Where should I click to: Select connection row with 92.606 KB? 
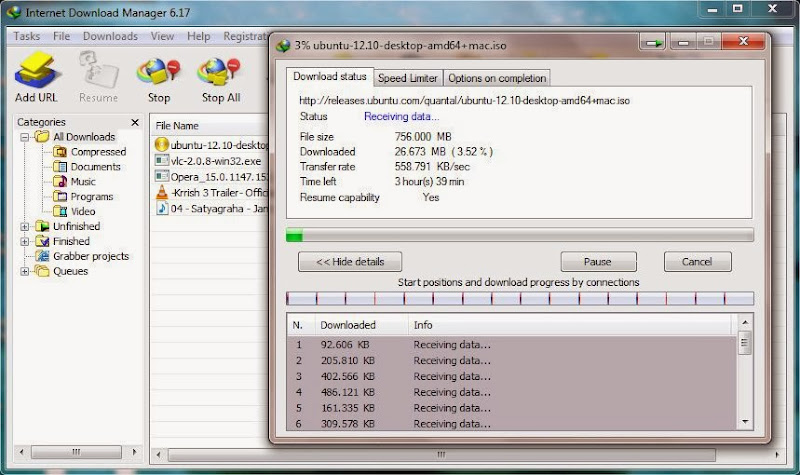point(512,345)
